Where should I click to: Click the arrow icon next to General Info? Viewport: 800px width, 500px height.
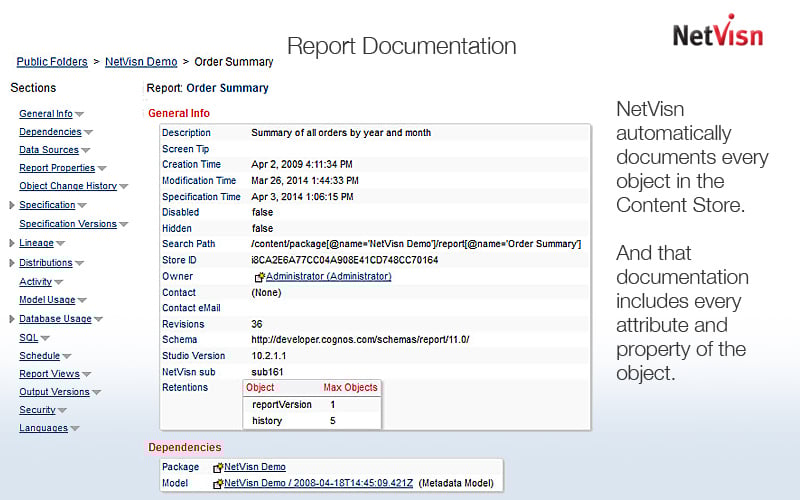point(79,114)
